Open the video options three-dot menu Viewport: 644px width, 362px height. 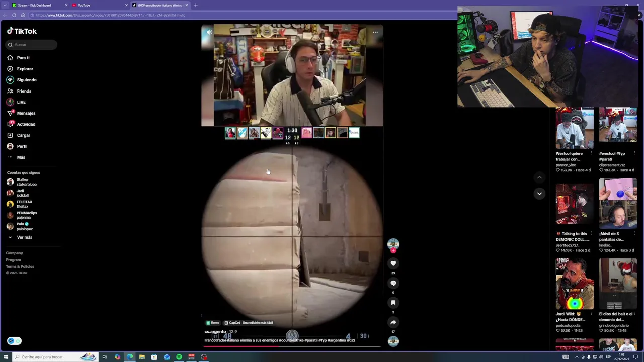(x=375, y=32)
